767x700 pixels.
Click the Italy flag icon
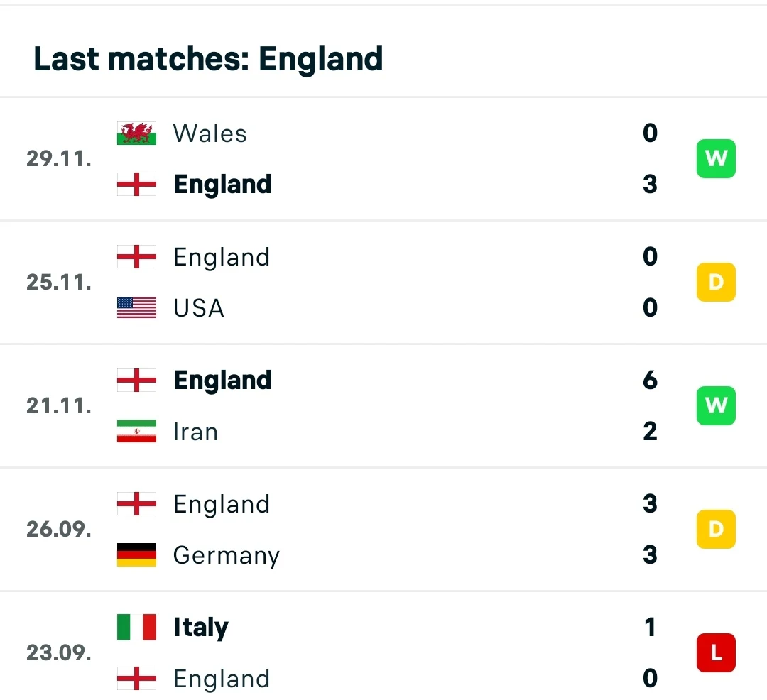coord(136,628)
